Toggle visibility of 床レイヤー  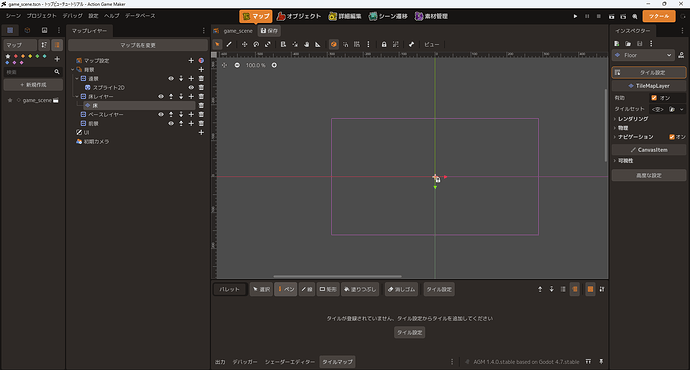[161, 96]
